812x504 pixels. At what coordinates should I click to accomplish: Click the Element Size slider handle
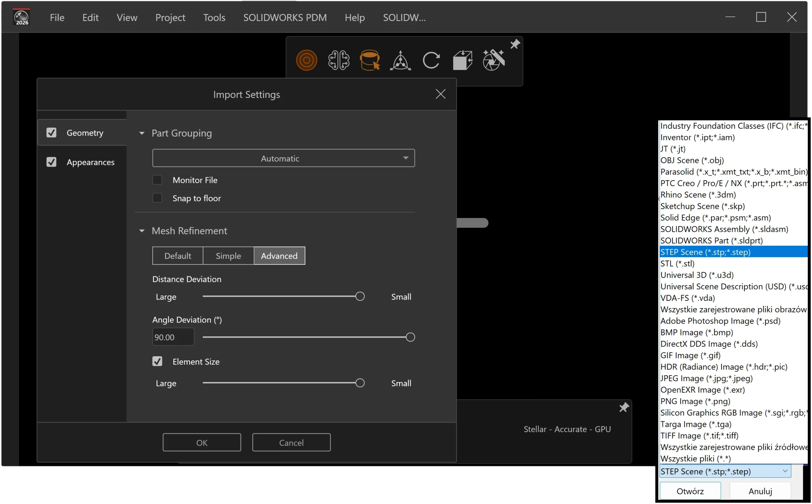pos(360,383)
